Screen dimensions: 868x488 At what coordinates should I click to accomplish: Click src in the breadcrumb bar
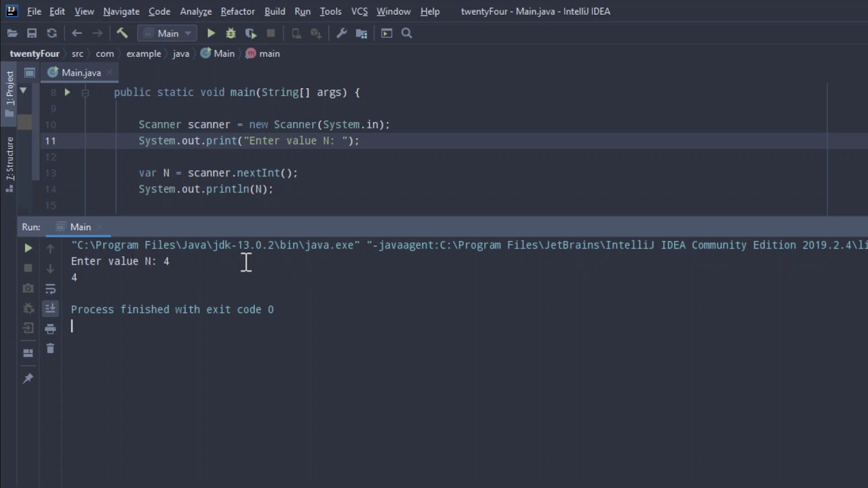point(77,54)
